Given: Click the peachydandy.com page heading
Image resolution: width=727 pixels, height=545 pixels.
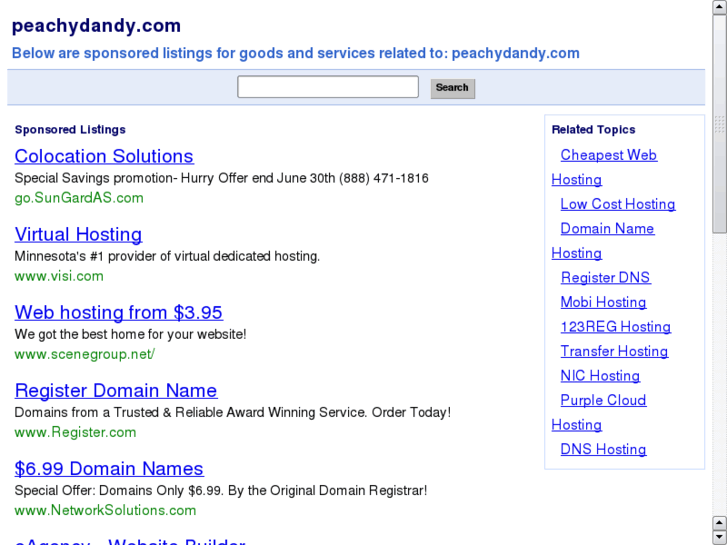Looking at the screenshot, I should coord(96,26).
